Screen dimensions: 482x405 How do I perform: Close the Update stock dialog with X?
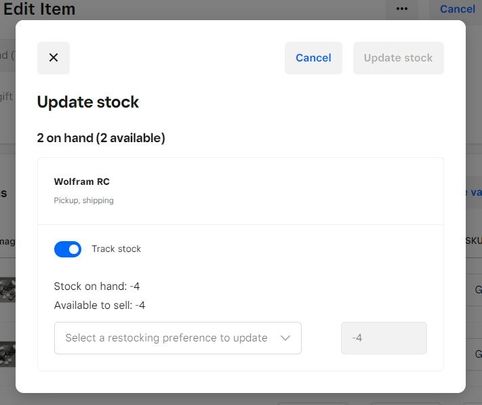click(x=53, y=58)
